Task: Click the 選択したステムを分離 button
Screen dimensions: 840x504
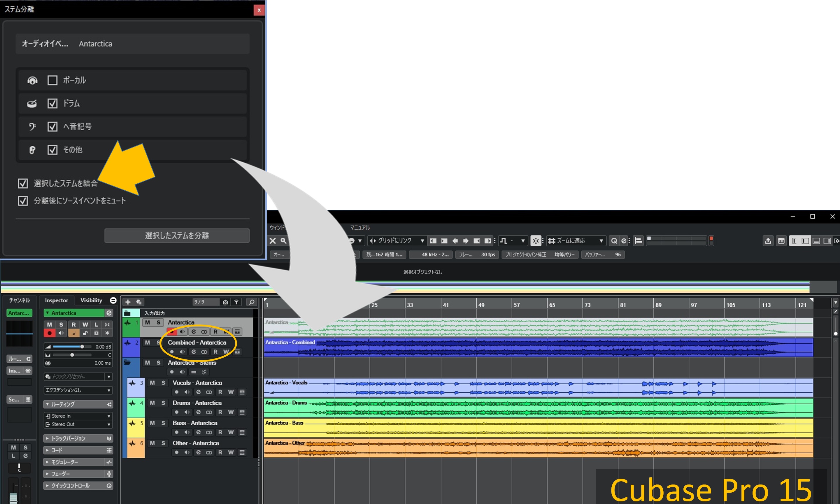Action: [177, 235]
